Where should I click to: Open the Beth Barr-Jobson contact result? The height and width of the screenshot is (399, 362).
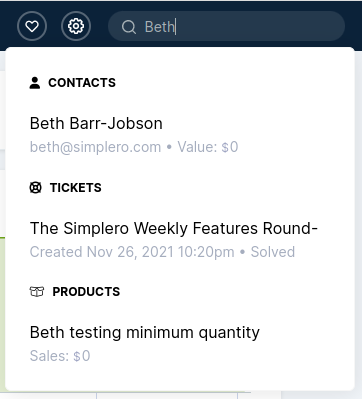pyautogui.click(x=96, y=123)
